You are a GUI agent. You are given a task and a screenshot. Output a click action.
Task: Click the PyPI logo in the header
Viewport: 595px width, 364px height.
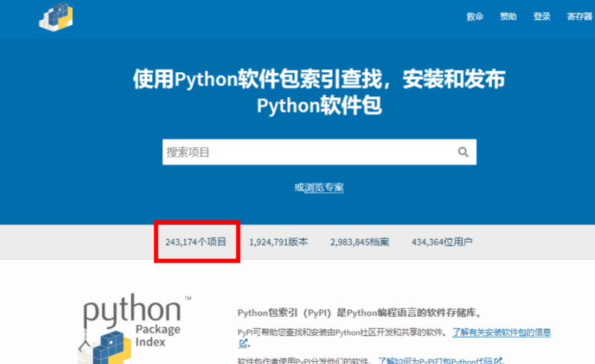(56, 16)
